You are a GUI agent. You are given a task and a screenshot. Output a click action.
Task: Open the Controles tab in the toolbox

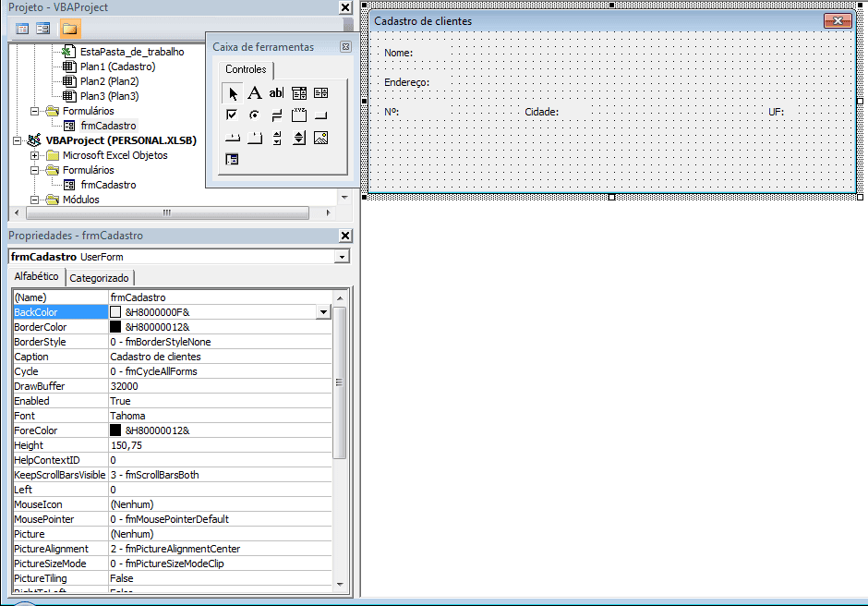tap(245, 69)
